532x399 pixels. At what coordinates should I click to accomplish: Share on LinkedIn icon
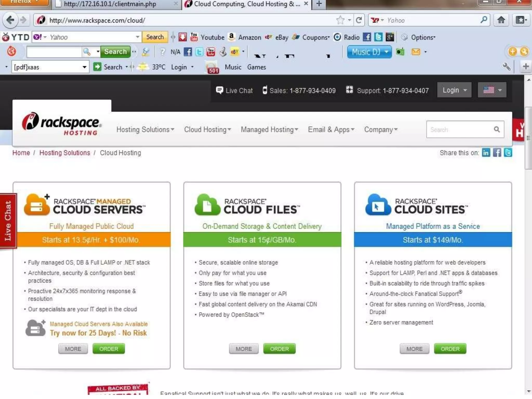pyautogui.click(x=486, y=153)
